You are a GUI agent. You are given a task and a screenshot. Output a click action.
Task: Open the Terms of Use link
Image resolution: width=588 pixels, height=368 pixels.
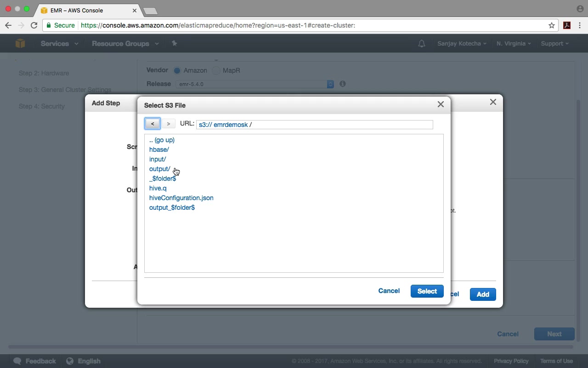tap(556, 361)
